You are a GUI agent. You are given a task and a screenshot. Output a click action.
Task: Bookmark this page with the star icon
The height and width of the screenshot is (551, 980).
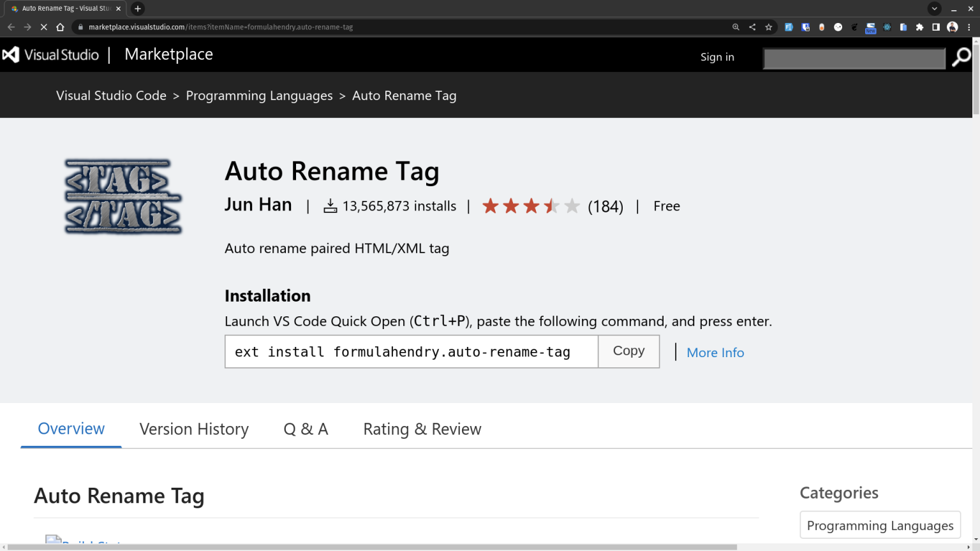(769, 27)
